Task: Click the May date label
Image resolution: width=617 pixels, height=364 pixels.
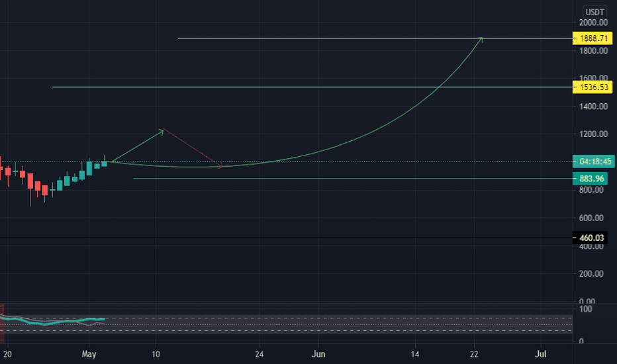Action: tap(89, 354)
